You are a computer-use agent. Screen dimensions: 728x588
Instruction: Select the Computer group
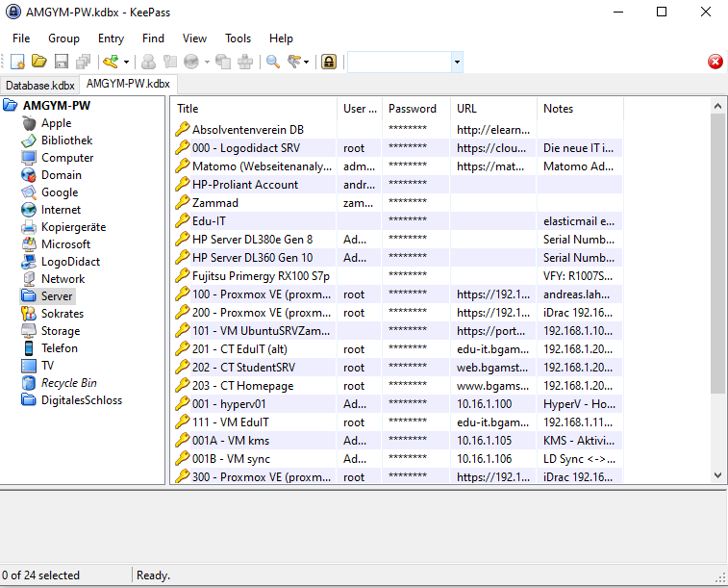pyautogui.click(x=67, y=158)
